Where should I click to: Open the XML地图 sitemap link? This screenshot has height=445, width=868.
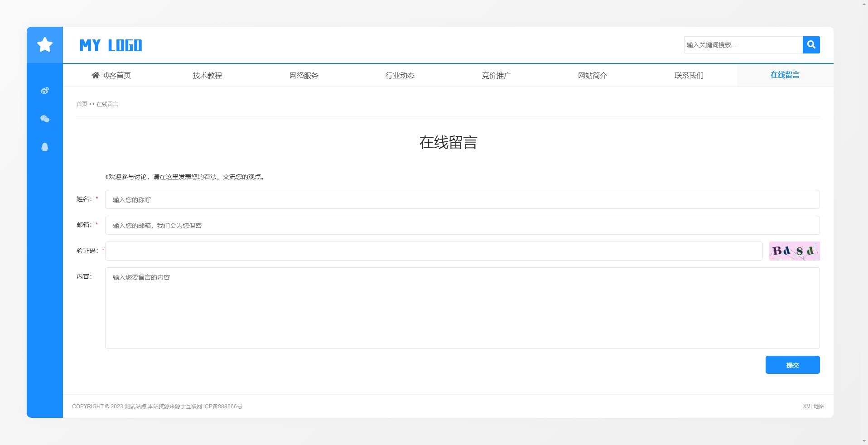[x=814, y=406]
